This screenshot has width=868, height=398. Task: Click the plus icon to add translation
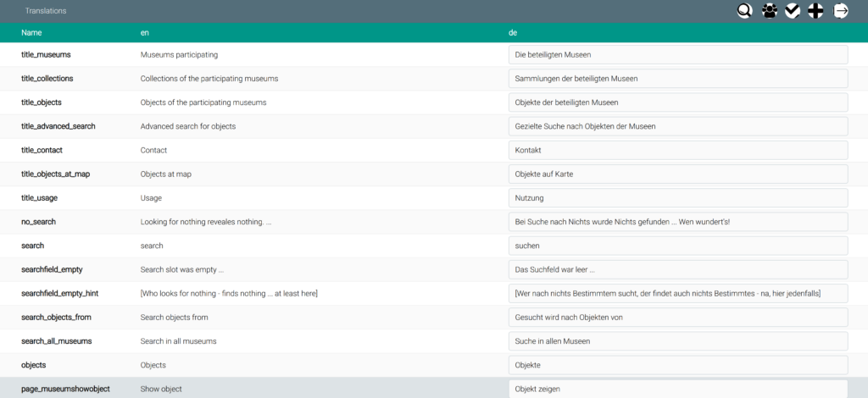(815, 11)
